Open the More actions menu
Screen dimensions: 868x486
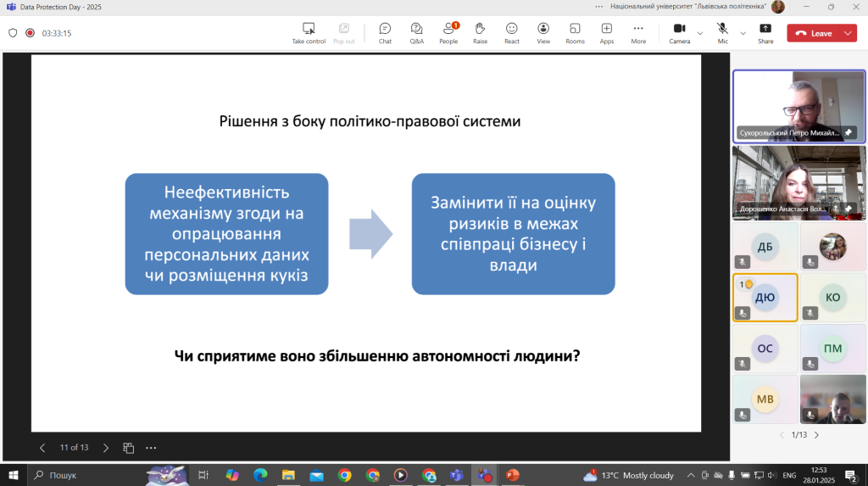pyautogui.click(x=638, y=33)
